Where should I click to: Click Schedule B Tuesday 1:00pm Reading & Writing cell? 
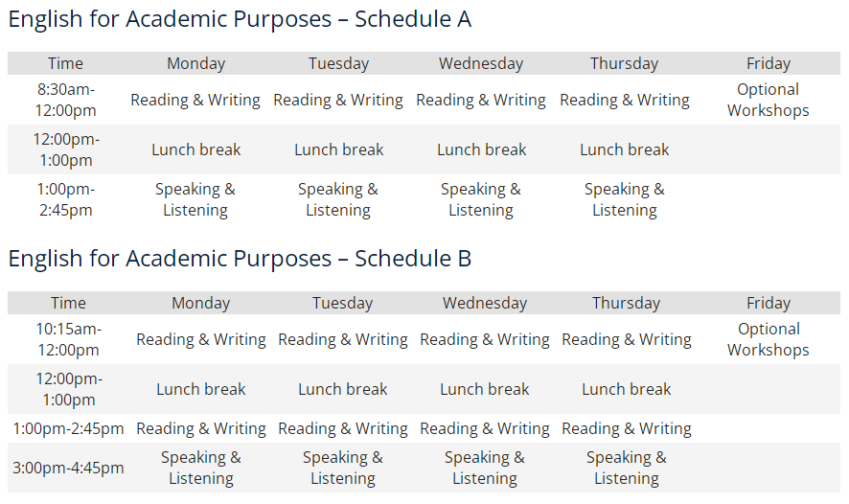tap(343, 428)
